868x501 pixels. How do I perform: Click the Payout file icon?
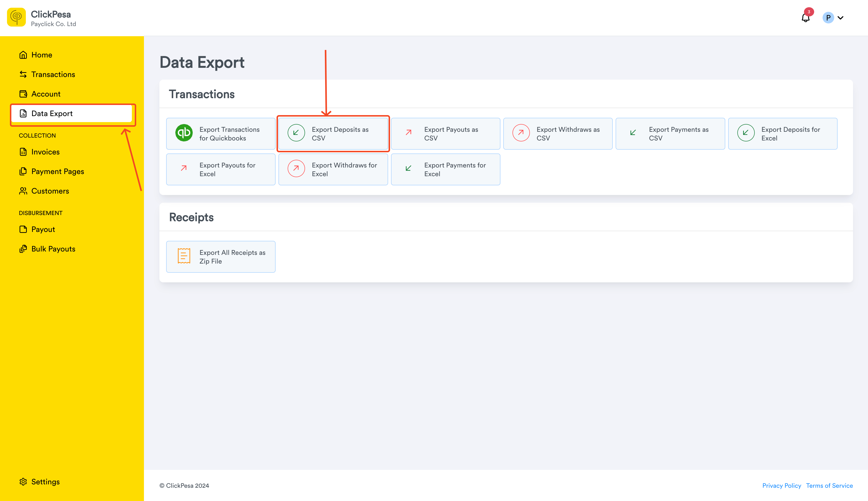(x=23, y=229)
